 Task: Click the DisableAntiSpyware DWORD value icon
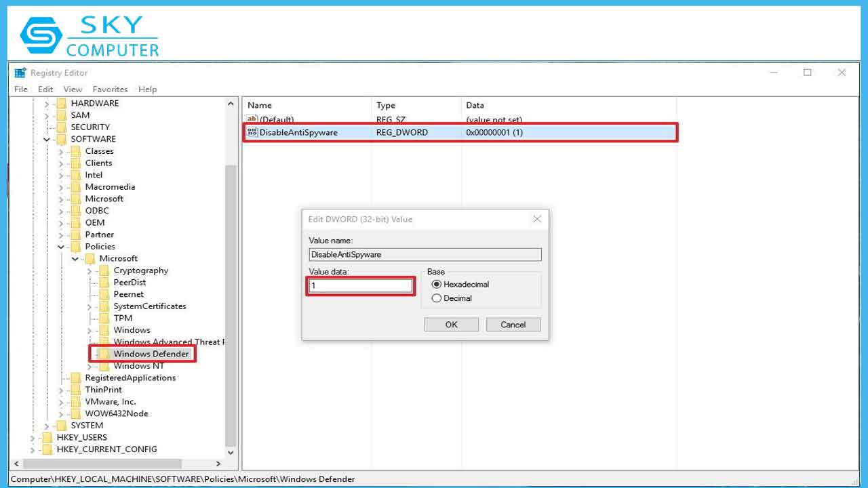[252, 132]
